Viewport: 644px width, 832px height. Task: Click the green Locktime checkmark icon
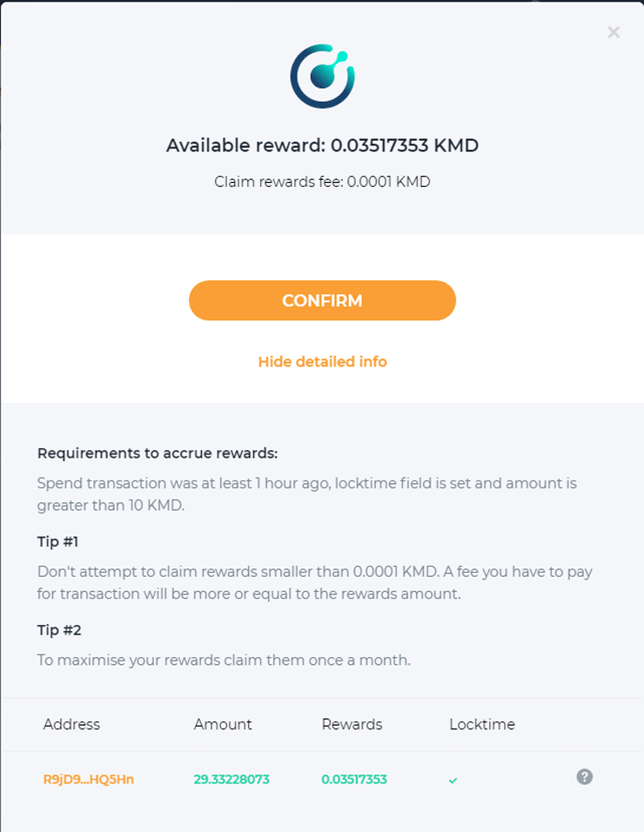coord(453,780)
